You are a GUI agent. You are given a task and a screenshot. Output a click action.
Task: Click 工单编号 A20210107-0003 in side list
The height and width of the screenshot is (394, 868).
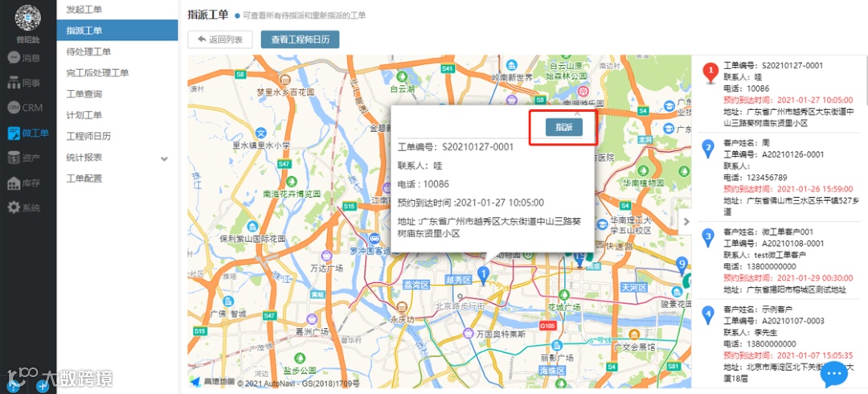773,321
